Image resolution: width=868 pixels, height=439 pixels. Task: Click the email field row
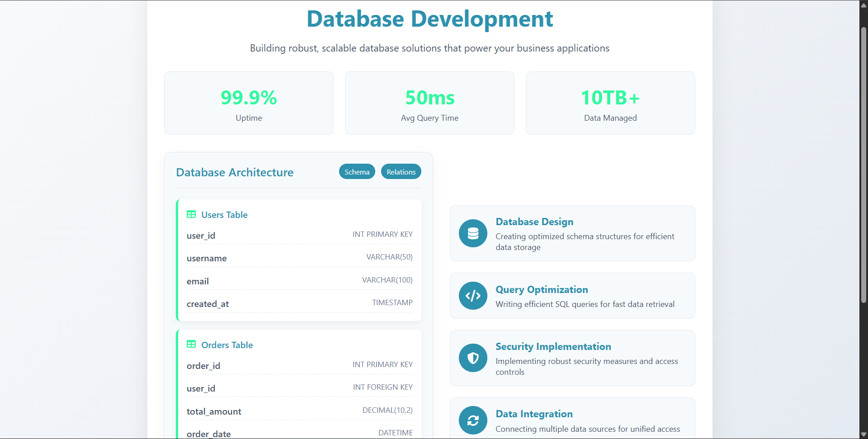[299, 281]
